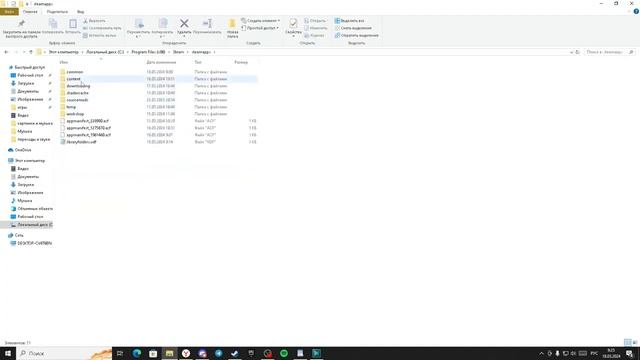Viewport: 640px width, 360px height.
Task: Click Снять выделение (Select none)
Action: (353, 28)
